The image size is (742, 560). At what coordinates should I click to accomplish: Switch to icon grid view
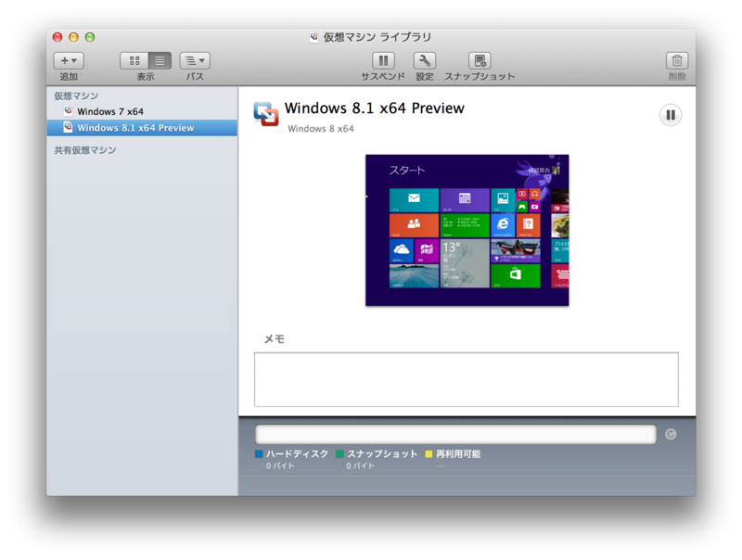[x=134, y=60]
